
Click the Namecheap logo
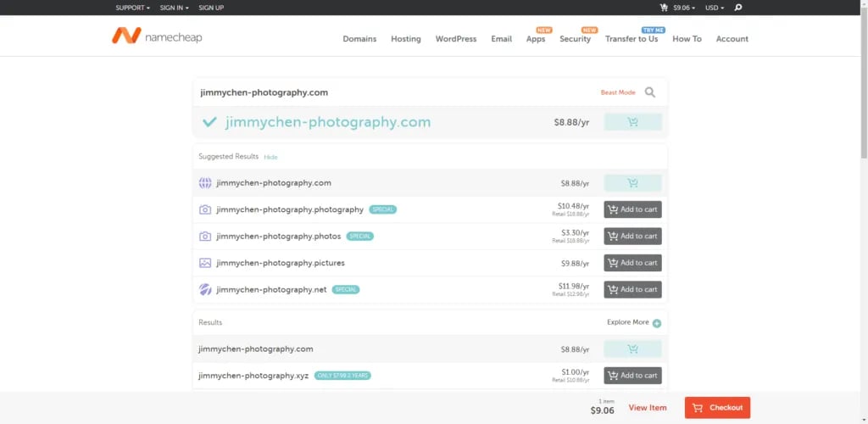[157, 36]
